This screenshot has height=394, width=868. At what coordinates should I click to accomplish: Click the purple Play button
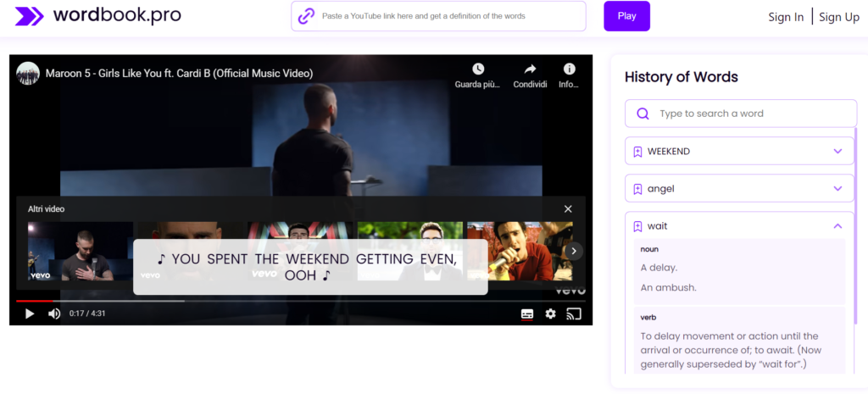[x=626, y=16]
